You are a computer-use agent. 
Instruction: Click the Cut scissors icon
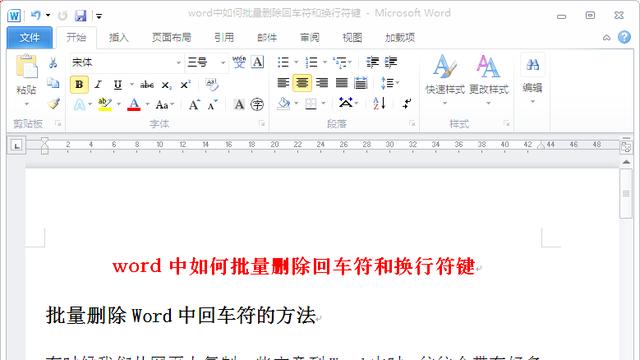pyautogui.click(x=53, y=62)
